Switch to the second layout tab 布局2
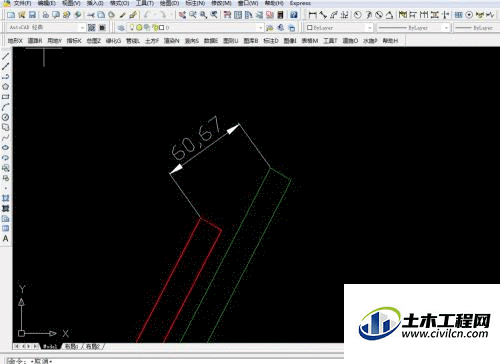Viewport: 500px width, 364px height. [93, 347]
